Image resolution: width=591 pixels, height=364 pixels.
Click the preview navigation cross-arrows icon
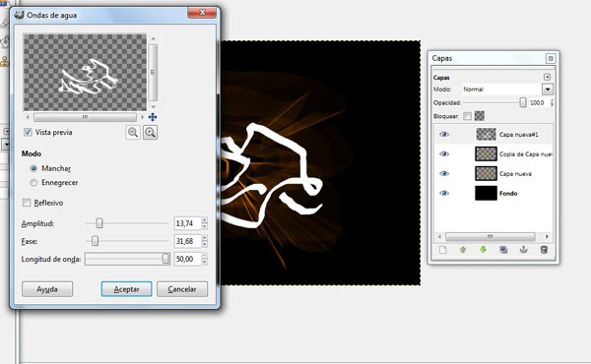(153, 117)
